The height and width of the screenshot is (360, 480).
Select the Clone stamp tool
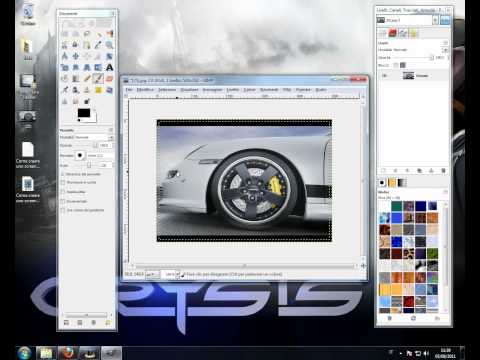87,90
